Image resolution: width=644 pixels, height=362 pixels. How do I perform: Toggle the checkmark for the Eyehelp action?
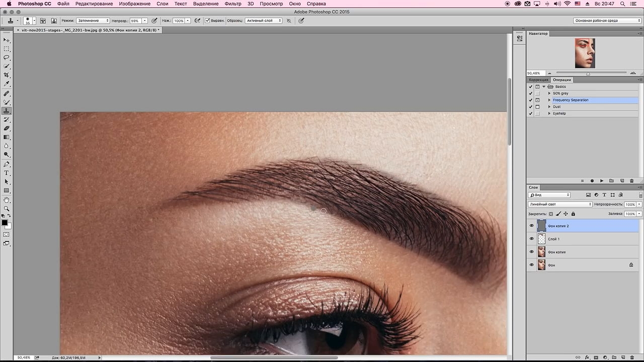point(530,114)
